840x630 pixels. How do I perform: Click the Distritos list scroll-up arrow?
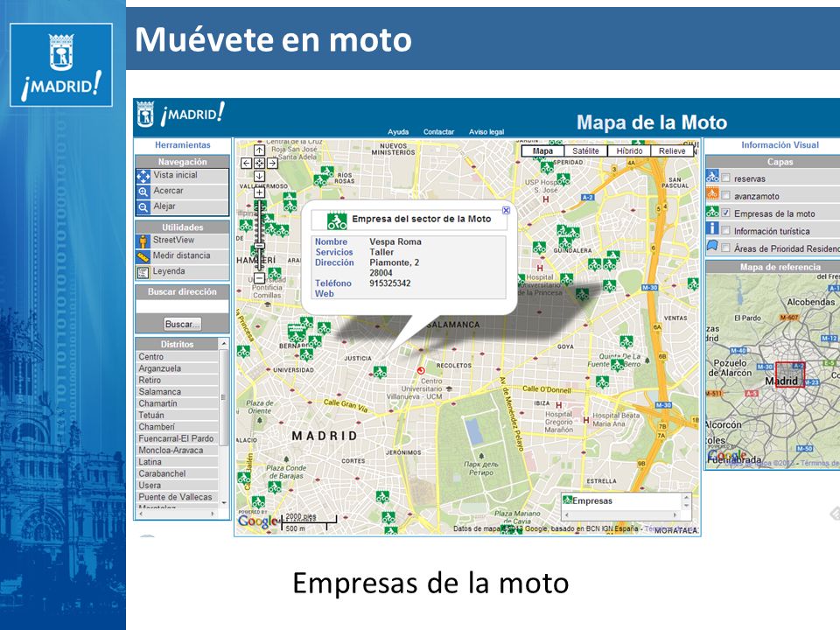click(x=224, y=343)
